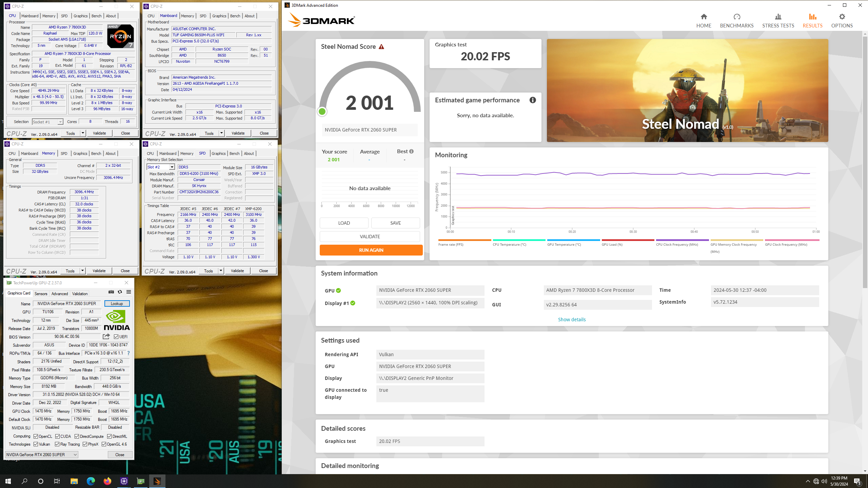Open About tab in CPU-Z Memory window
Image resolution: width=868 pixels, height=488 pixels.
click(x=111, y=154)
